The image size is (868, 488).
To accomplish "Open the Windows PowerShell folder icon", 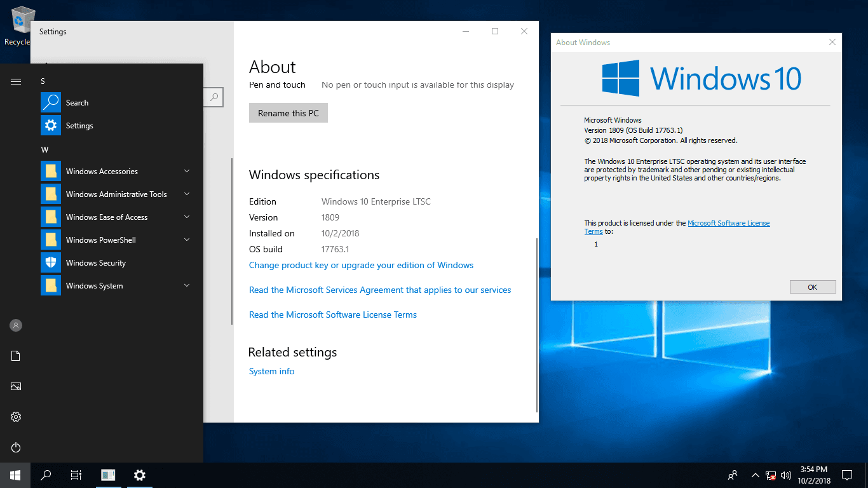I will coord(50,240).
